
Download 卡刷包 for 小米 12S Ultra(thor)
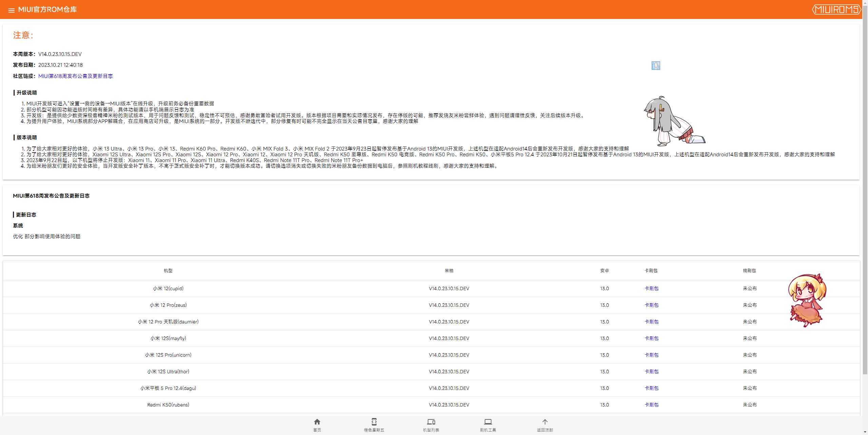tap(651, 372)
